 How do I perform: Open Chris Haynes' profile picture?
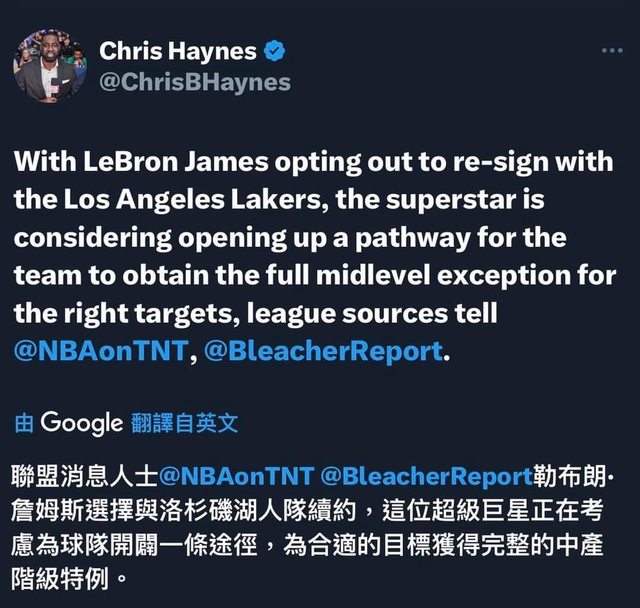click(50, 66)
